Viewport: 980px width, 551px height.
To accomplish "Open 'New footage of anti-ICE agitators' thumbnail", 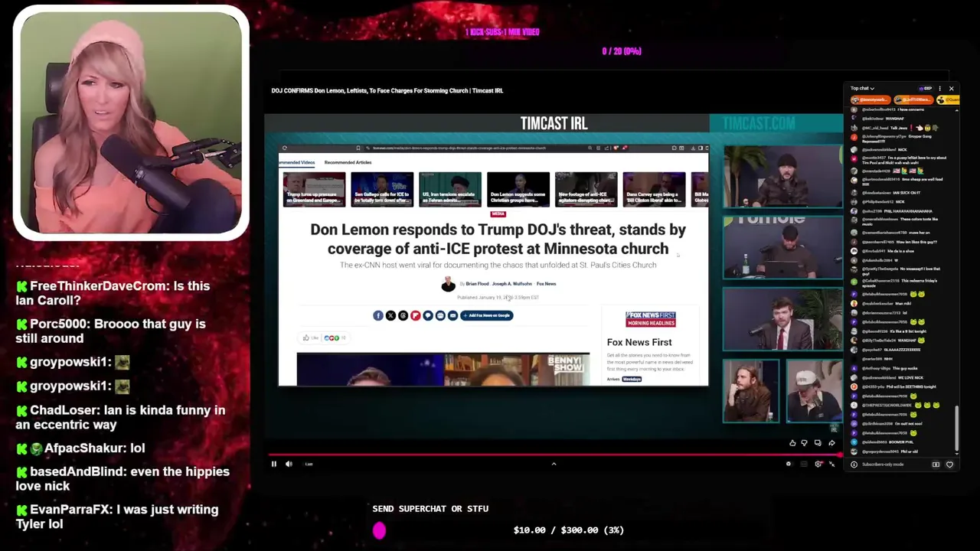I will point(586,190).
